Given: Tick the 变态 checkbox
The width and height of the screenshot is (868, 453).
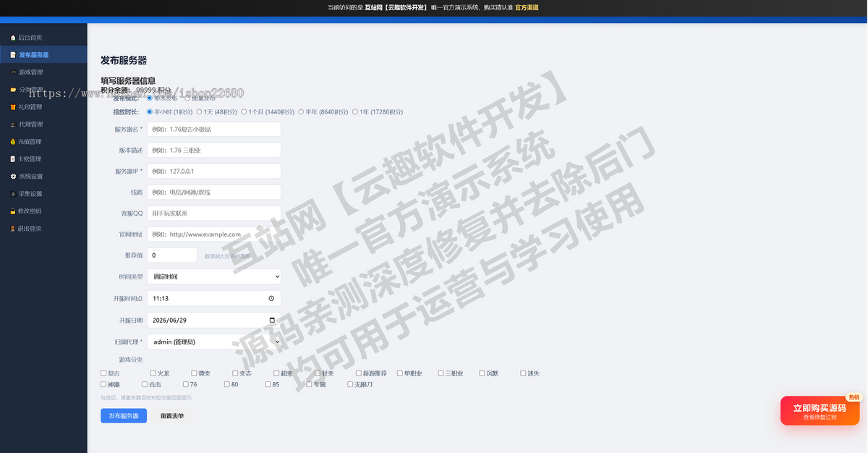Looking at the screenshot, I should (x=236, y=373).
